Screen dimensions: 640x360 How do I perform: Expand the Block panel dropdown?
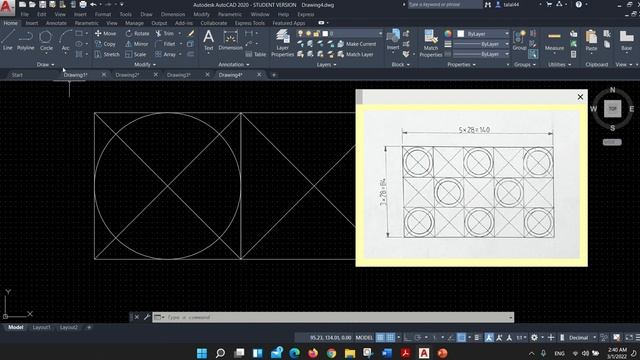click(x=400, y=64)
